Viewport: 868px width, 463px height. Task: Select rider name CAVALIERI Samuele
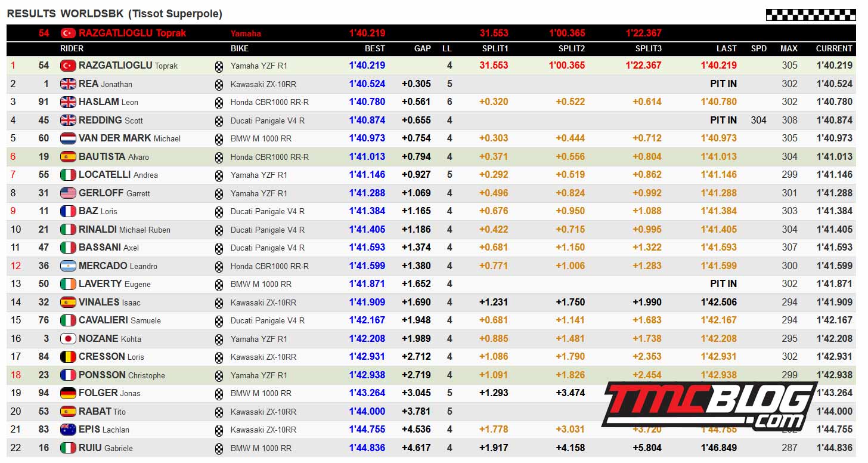pyautogui.click(x=120, y=320)
